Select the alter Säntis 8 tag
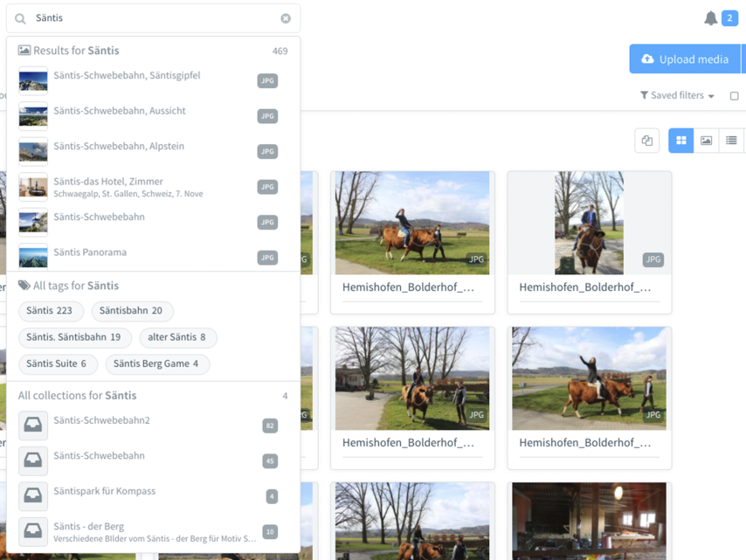This screenshot has height=560, width=746. coord(177,337)
